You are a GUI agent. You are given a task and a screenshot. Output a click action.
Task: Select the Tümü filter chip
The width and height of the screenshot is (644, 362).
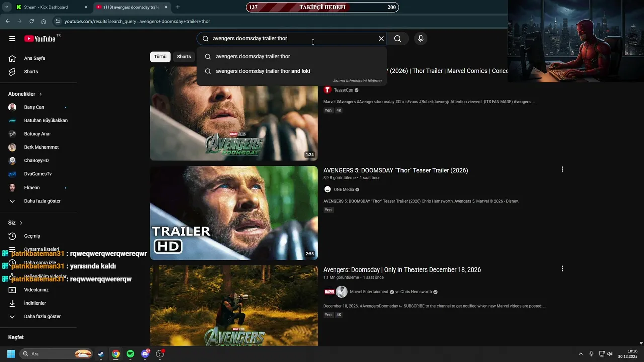point(160,57)
